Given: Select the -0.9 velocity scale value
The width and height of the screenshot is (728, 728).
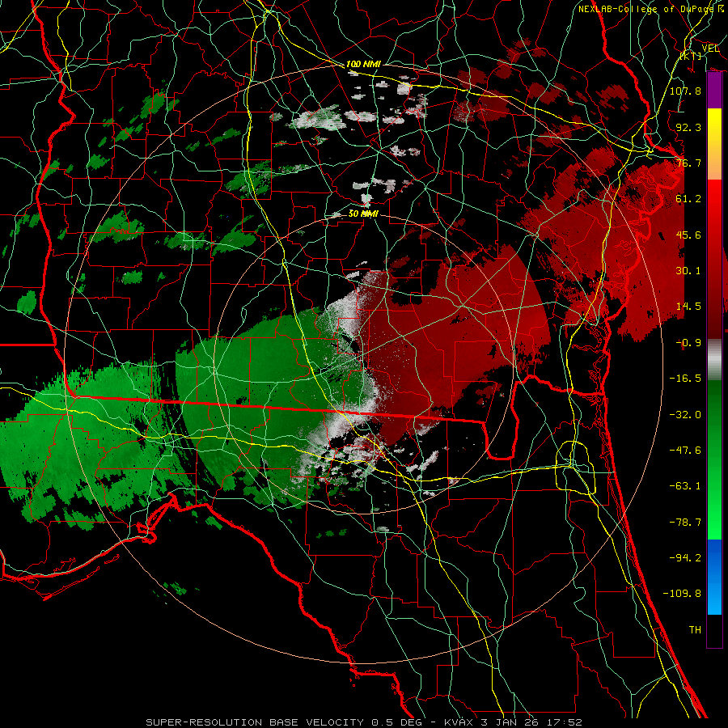Looking at the screenshot, I should (x=688, y=343).
